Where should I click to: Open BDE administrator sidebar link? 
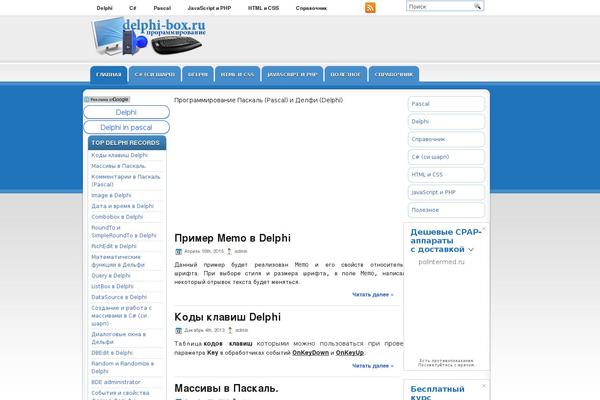click(x=116, y=382)
